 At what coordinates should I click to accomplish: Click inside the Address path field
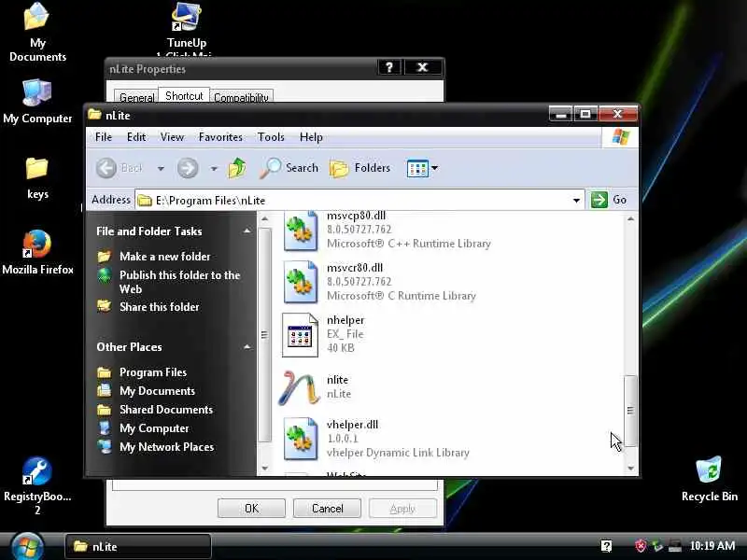(353, 200)
